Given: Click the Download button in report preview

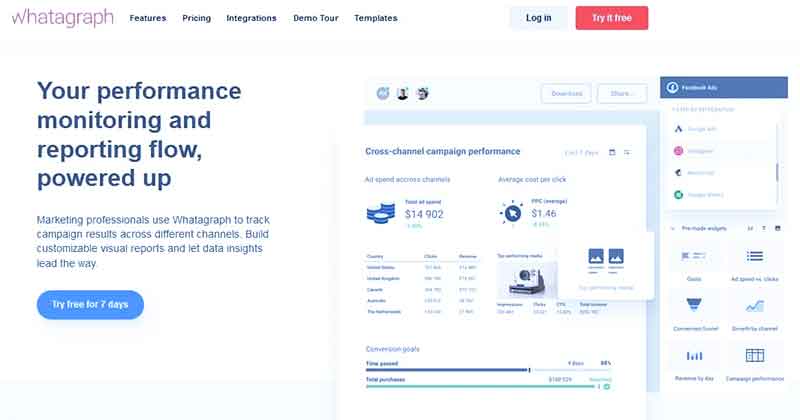Looking at the screenshot, I should click(566, 93).
